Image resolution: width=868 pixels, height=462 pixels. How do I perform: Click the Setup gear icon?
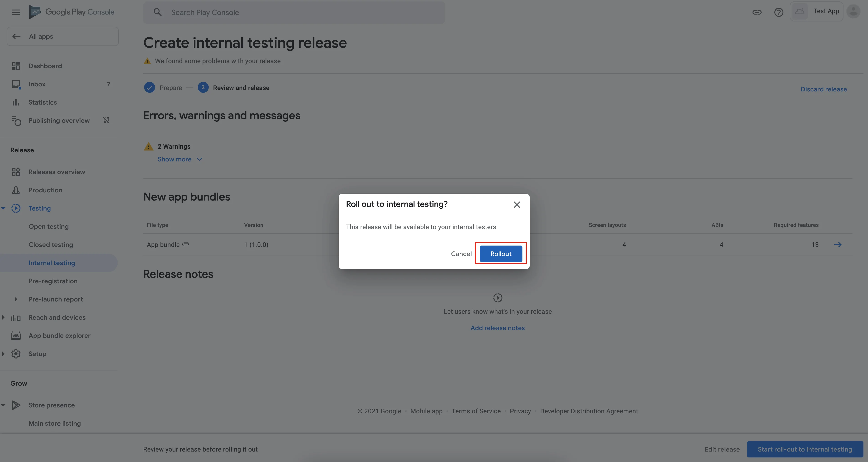16,354
